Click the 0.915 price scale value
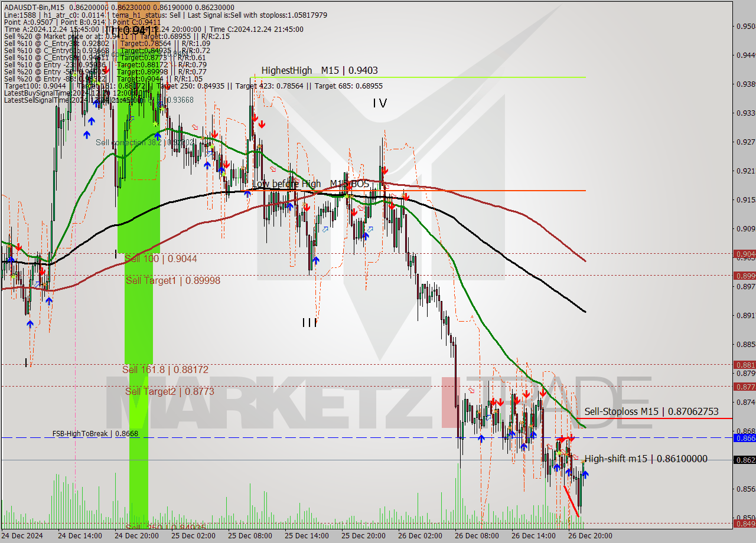This screenshot has width=756, height=543. (x=745, y=200)
